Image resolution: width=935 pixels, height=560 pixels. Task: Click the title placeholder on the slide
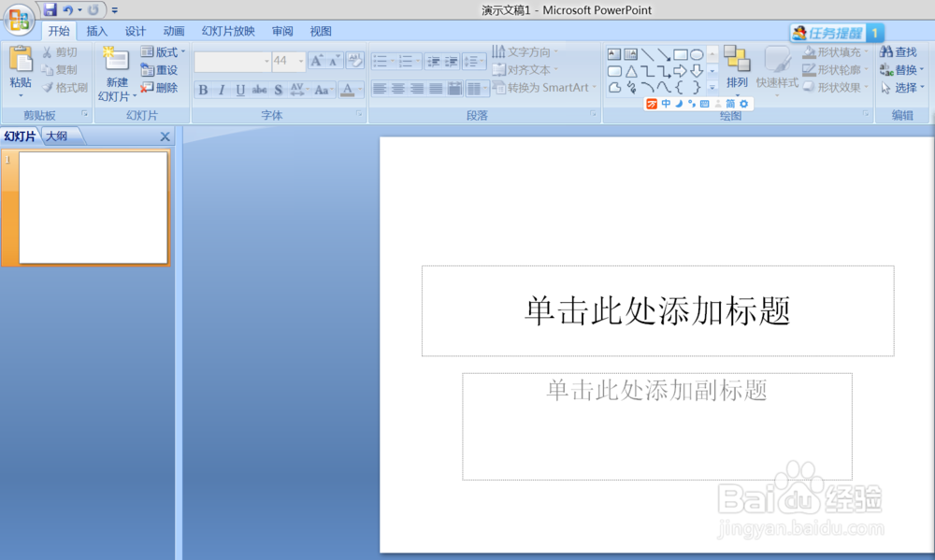click(657, 310)
